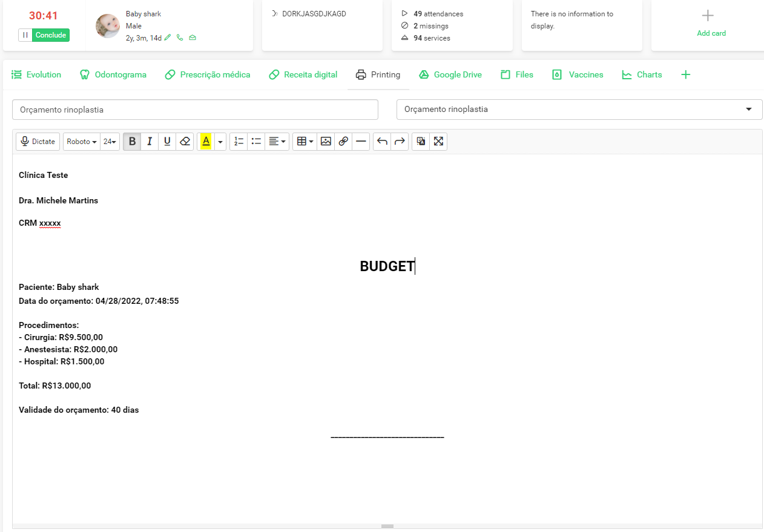
Task: Click the 94 services icon
Action: tap(404, 38)
